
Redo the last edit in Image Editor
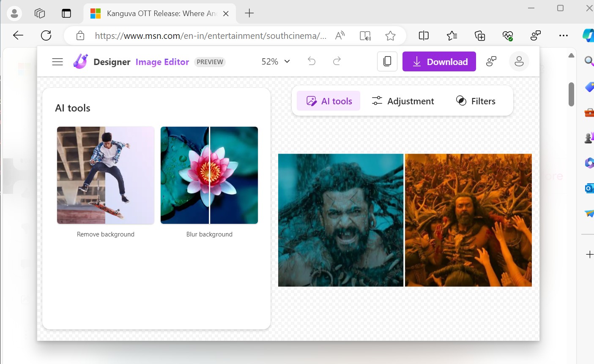pyautogui.click(x=337, y=61)
